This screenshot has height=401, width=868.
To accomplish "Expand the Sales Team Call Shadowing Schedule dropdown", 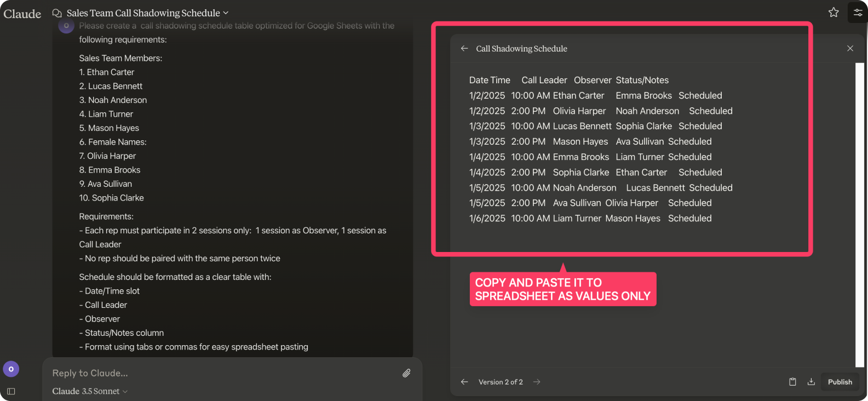I will click(148, 13).
